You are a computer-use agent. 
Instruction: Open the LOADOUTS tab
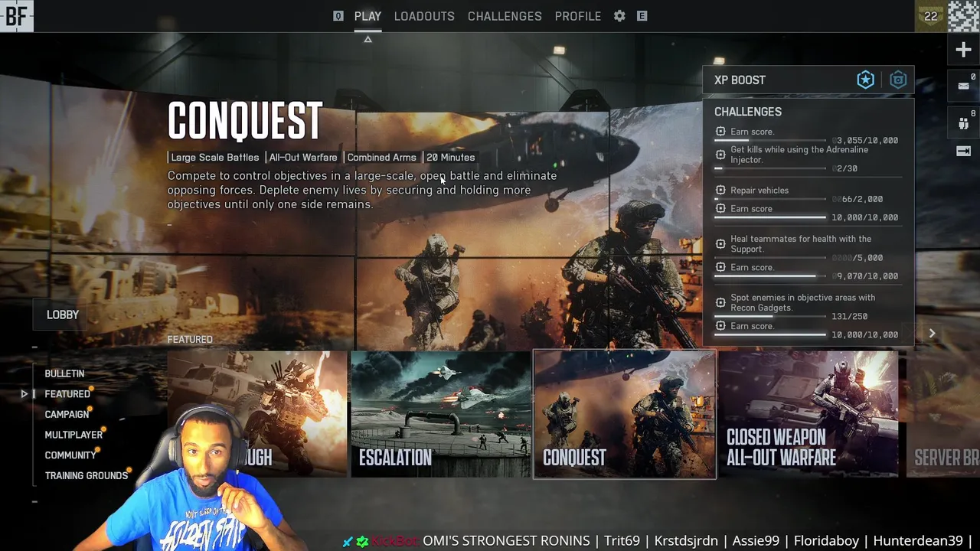pyautogui.click(x=424, y=16)
